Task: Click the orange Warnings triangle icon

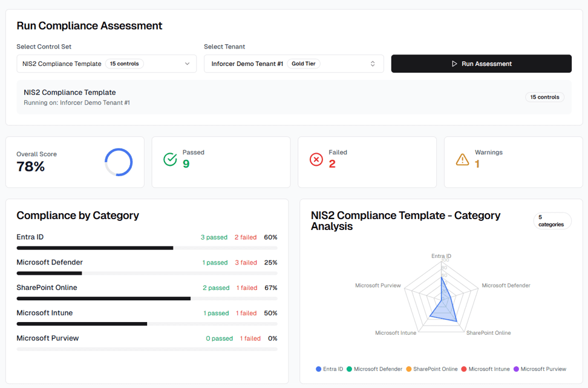Action: coord(462,159)
